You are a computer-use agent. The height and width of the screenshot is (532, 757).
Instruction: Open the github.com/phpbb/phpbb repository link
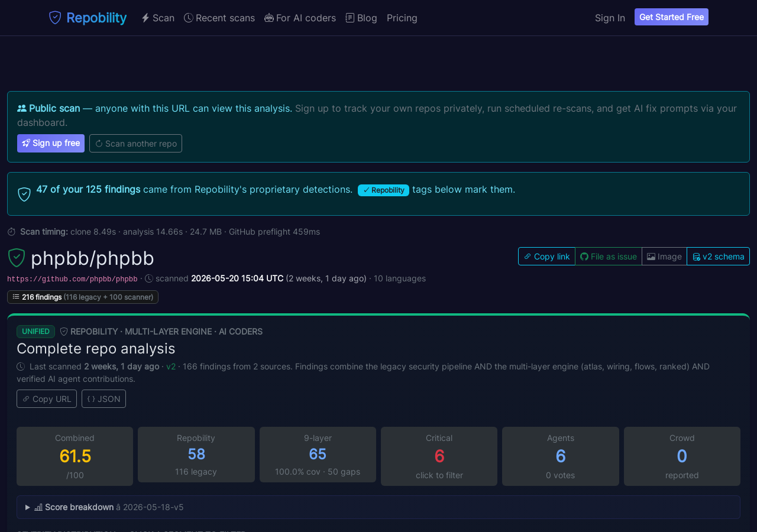(x=72, y=279)
